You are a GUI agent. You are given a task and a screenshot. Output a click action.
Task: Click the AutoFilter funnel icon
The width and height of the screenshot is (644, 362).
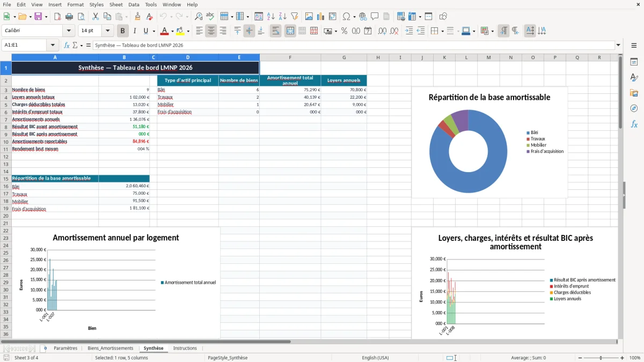click(295, 17)
